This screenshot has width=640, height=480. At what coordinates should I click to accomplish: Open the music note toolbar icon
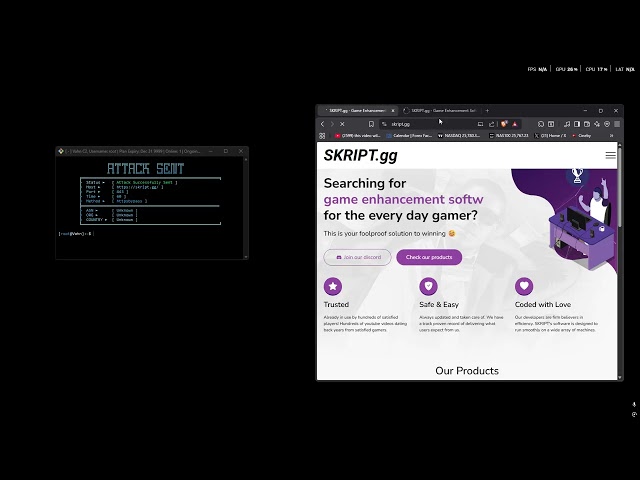(567, 124)
